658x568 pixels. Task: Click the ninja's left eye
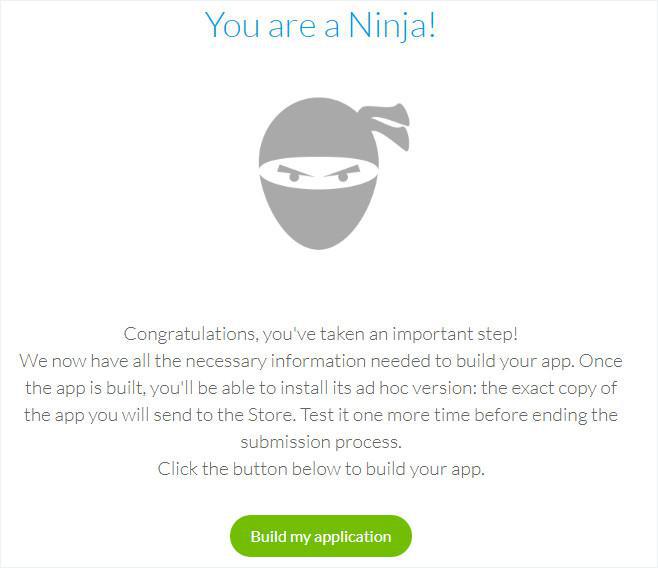click(x=294, y=174)
